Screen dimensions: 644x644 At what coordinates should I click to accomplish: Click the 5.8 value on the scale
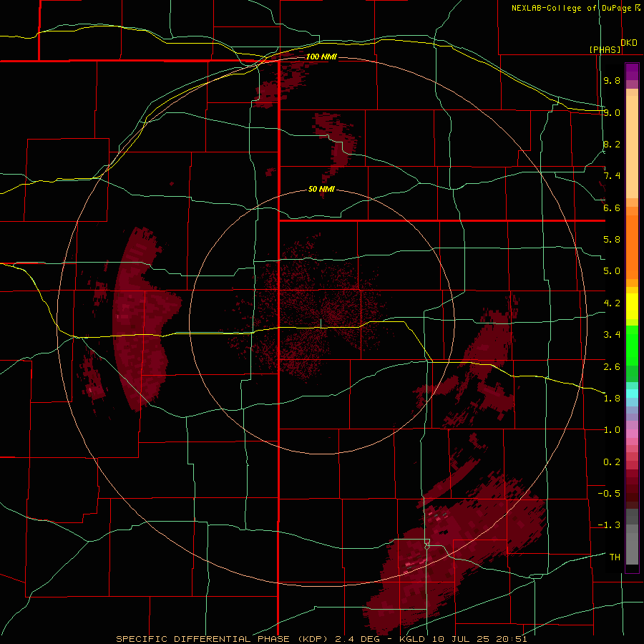click(612, 240)
